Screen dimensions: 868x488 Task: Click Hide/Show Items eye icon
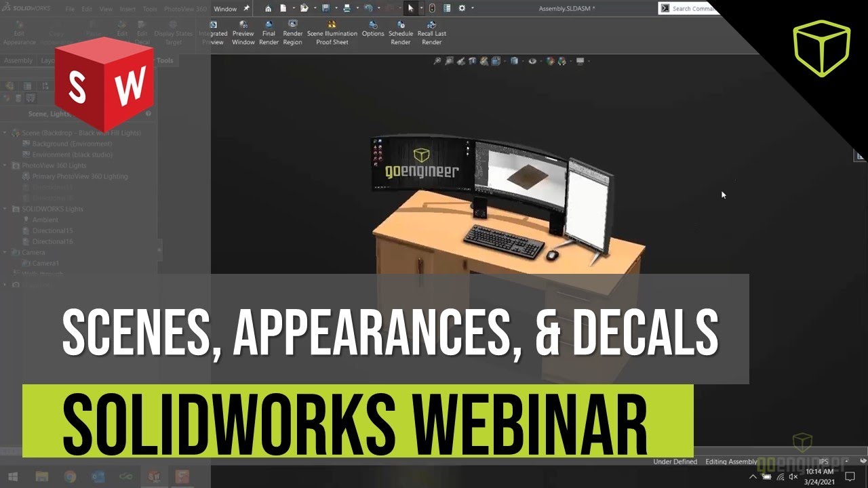click(532, 60)
